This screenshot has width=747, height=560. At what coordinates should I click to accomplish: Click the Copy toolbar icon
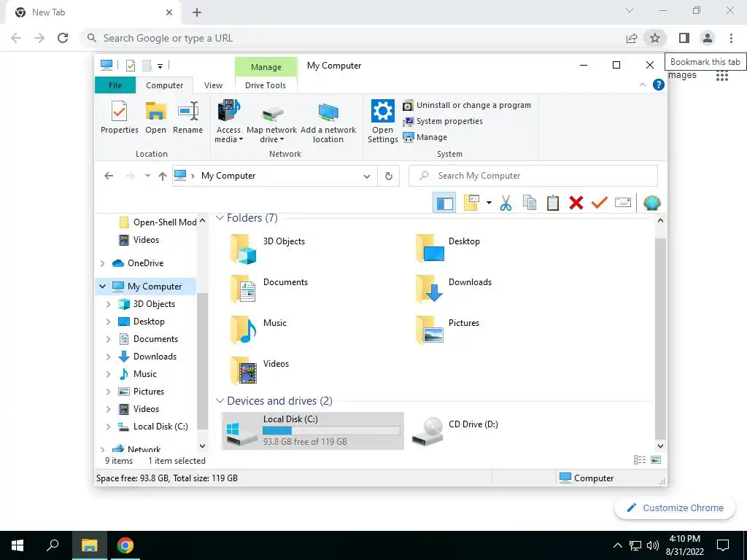pyautogui.click(x=530, y=203)
